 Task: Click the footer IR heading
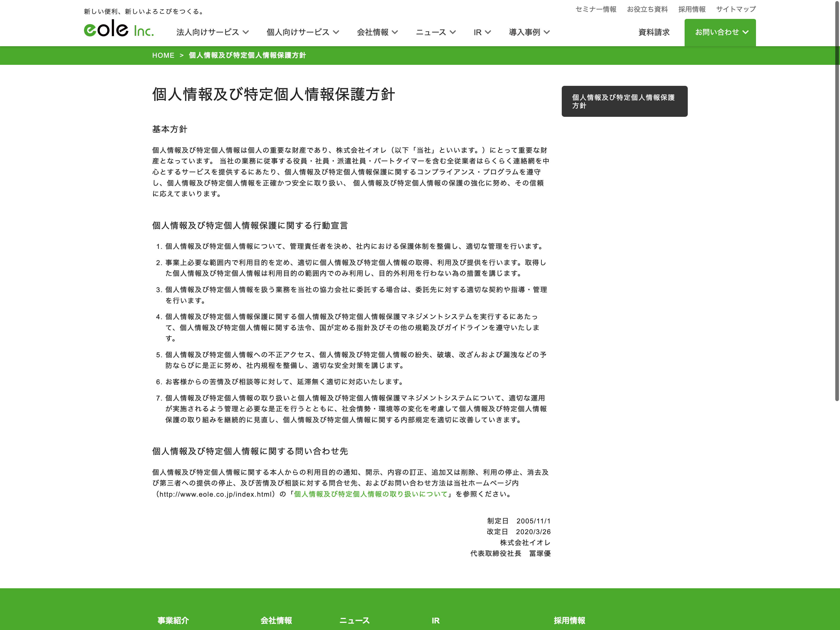(x=435, y=620)
